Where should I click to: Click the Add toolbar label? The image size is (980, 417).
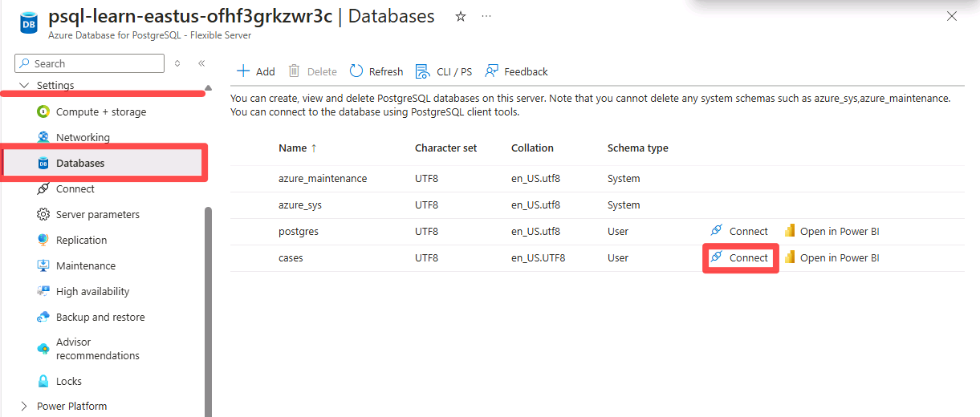(265, 71)
